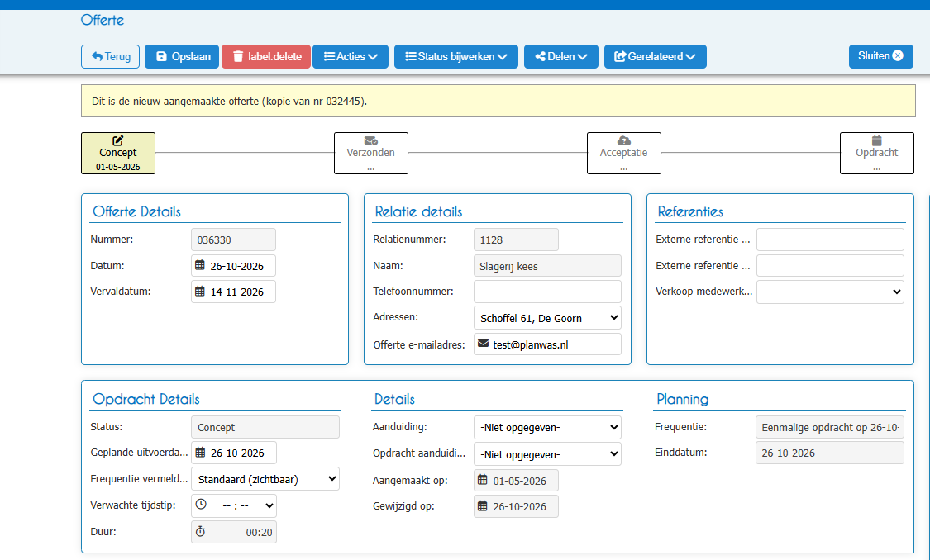
Task: Open the Status bijwerken menu
Action: coord(456,56)
